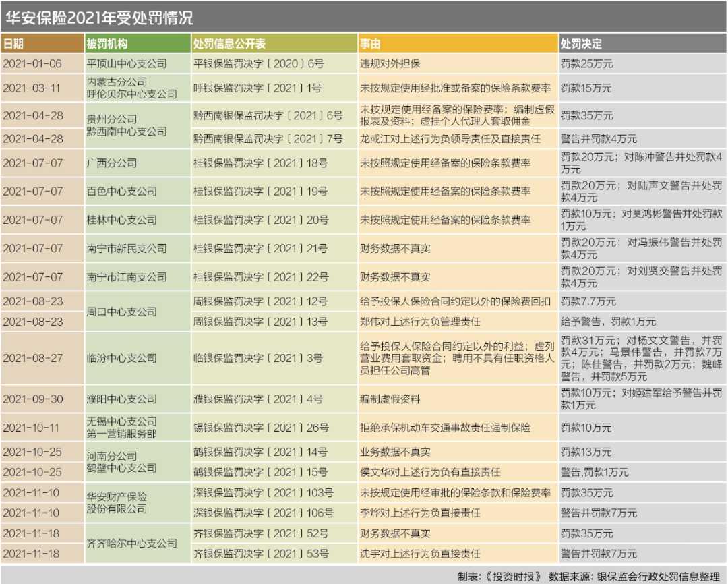Image resolution: width=728 pixels, height=584 pixels.
Task: Click the 被罚机构 column header
Action: (138, 44)
